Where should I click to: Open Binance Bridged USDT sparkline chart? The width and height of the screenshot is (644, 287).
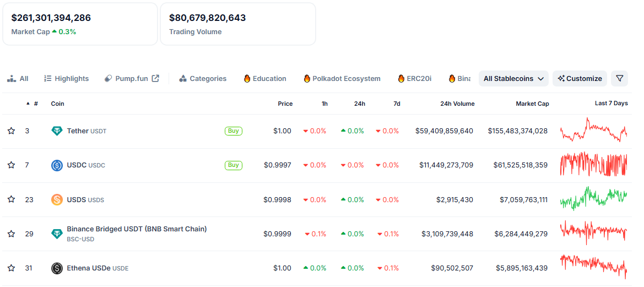(x=593, y=233)
